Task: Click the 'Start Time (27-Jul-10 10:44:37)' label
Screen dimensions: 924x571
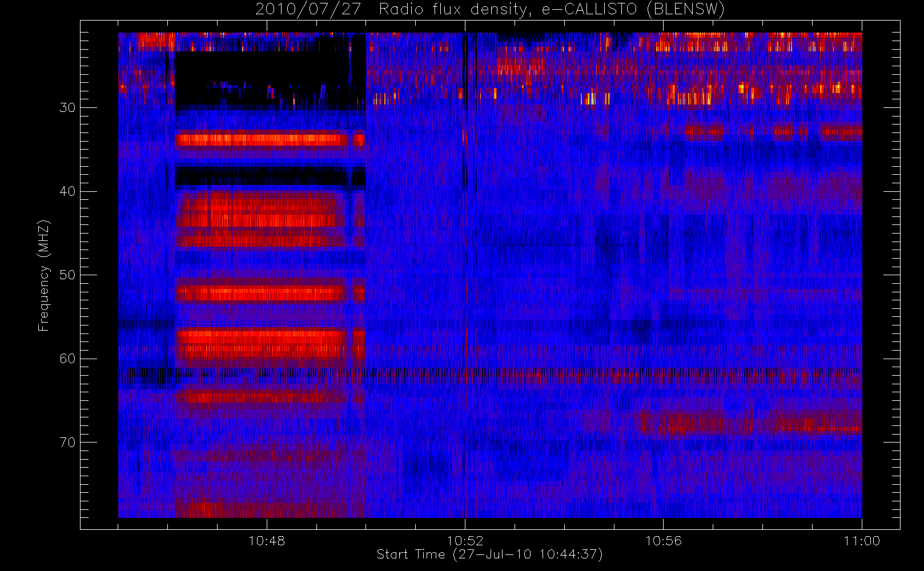Action: [490, 554]
